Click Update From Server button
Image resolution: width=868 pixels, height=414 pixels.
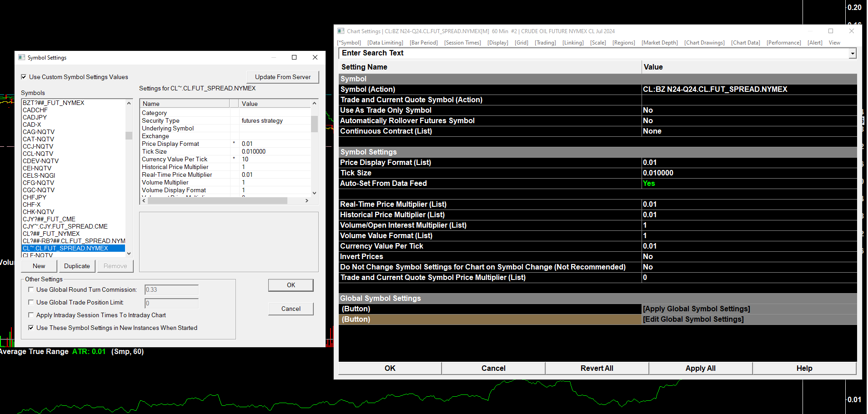[x=283, y=77]
